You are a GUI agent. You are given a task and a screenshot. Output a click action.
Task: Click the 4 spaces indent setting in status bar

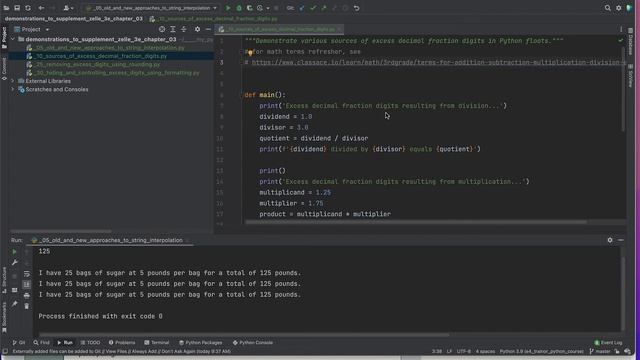[x=485, y=351]
